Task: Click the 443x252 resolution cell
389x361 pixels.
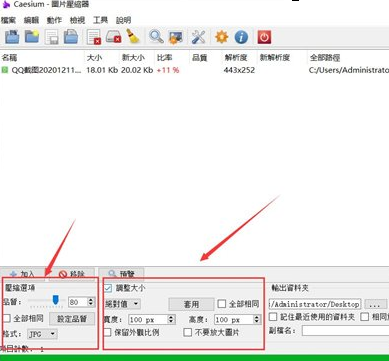Action: click(x=239, y=70)
